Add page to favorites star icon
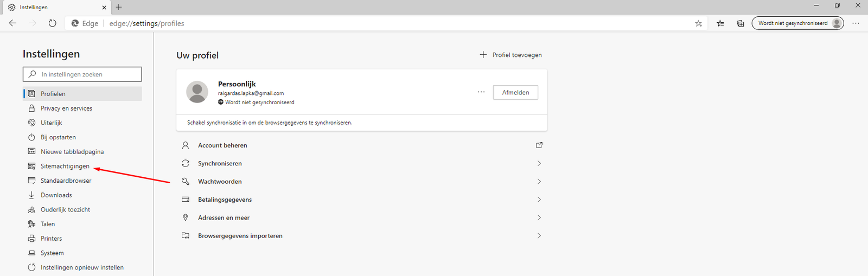 [698, 23]
